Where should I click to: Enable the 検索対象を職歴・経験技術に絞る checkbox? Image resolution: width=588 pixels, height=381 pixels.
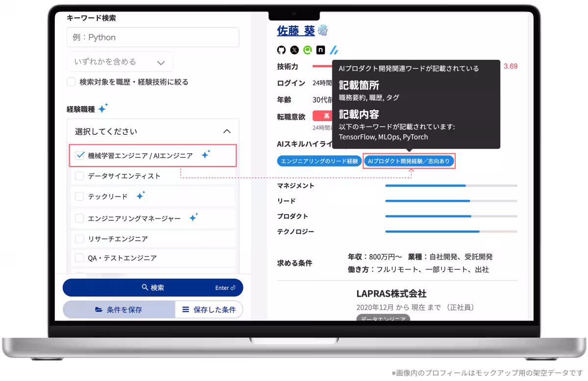click(71, 82)
